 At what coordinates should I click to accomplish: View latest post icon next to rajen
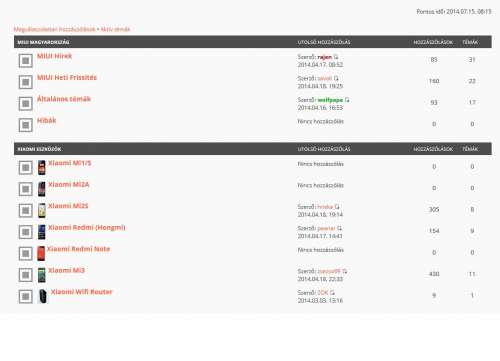pos(336,57)
